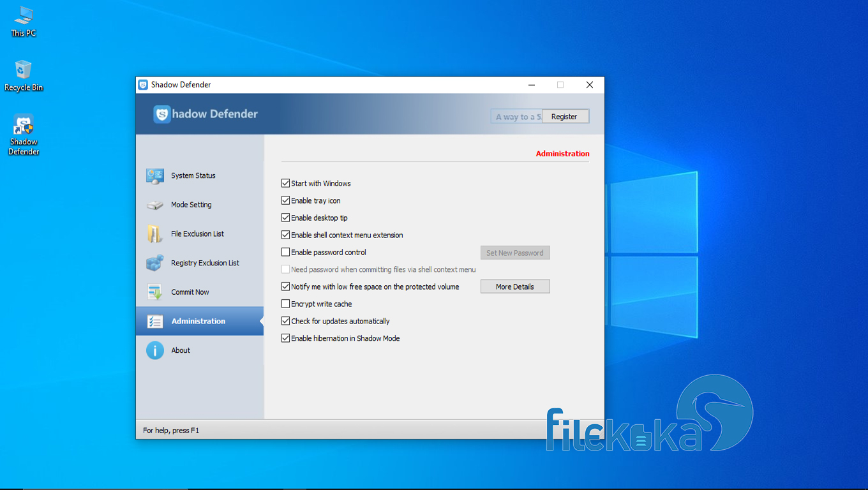Toggle Enable hibernation in Shadow Mode

[x=286, y=338]
